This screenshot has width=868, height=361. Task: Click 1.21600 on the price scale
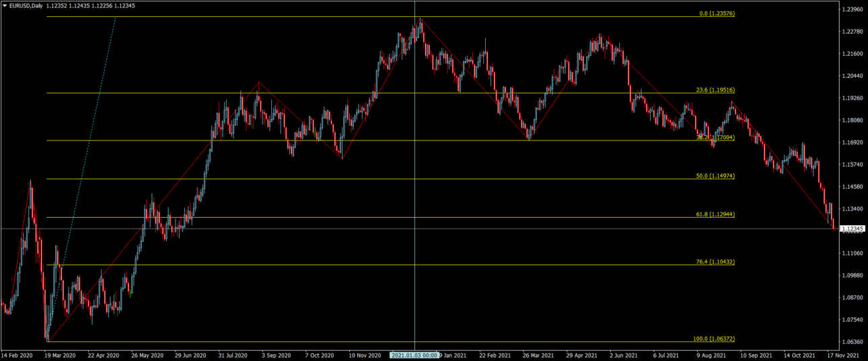(852, 54)
